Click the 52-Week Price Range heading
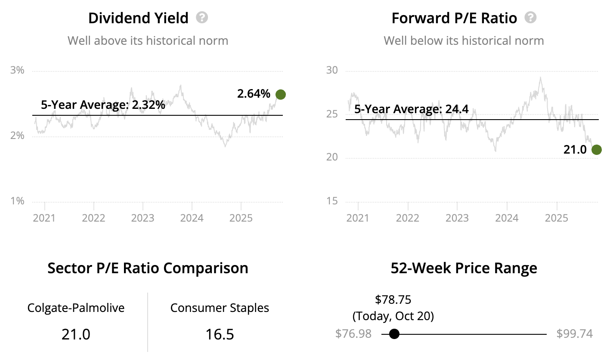The height and width of the screenshot is (364, 613). (464, 268)
